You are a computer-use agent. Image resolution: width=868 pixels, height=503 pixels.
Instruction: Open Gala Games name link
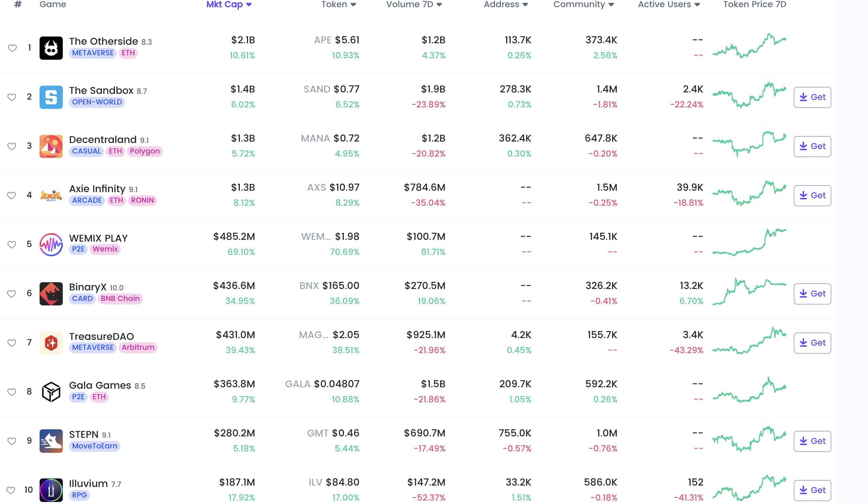[100, 385]
